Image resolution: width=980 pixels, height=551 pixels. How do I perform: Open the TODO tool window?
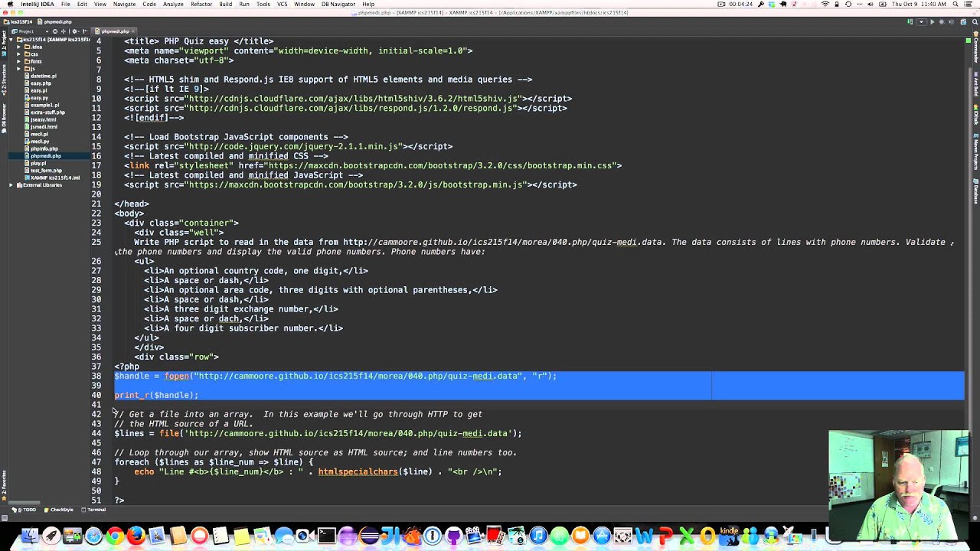(24, 510)
